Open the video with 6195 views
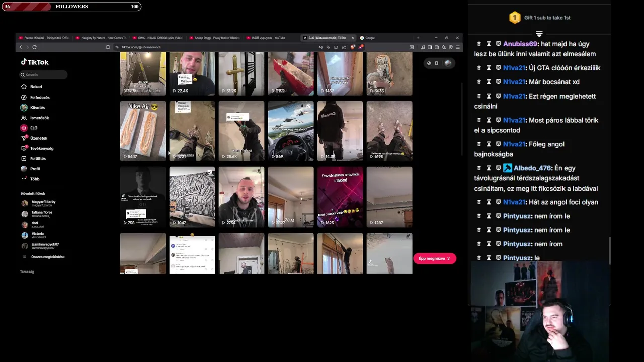This screenshot has width=644, height=362. pos(389,131)
